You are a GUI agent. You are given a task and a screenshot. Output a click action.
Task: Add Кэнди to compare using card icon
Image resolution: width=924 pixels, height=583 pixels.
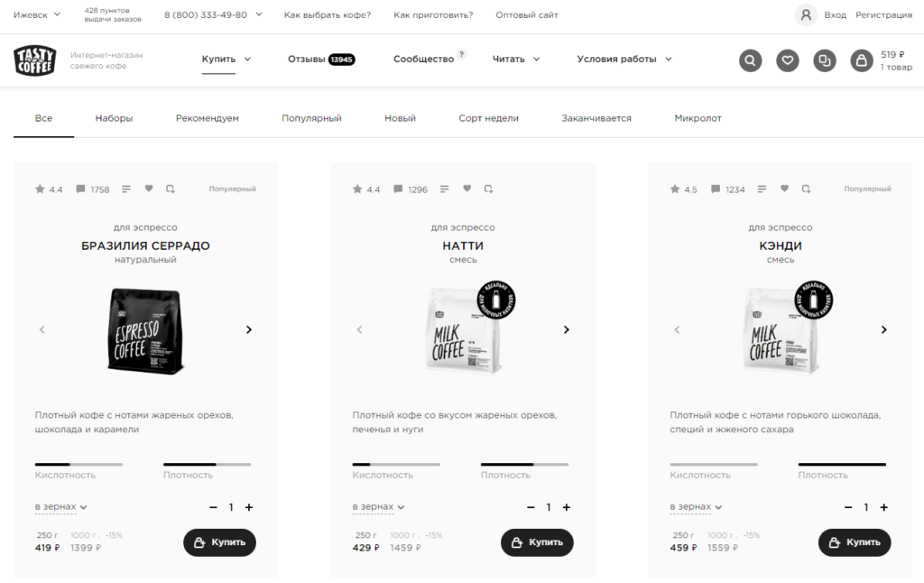click(x=806, y=189)
